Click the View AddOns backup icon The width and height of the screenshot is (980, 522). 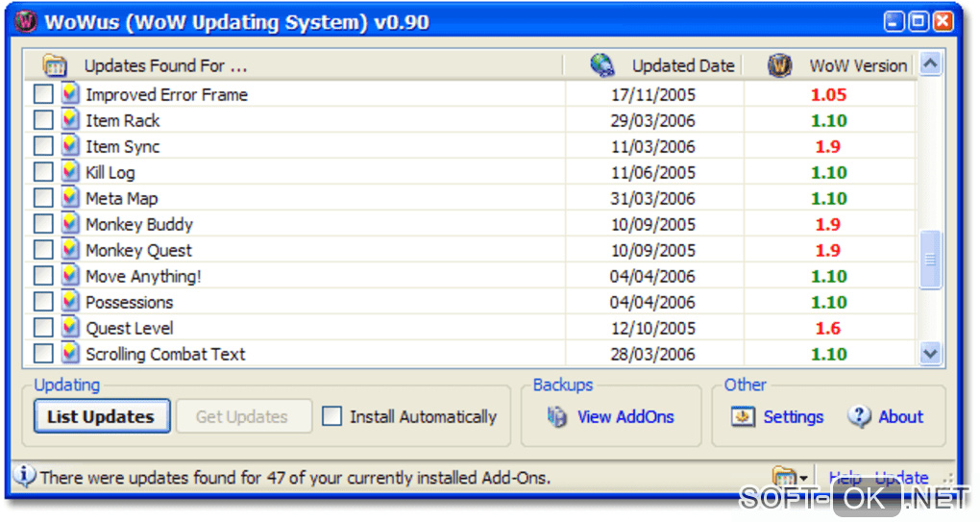(x=557, y=416)
